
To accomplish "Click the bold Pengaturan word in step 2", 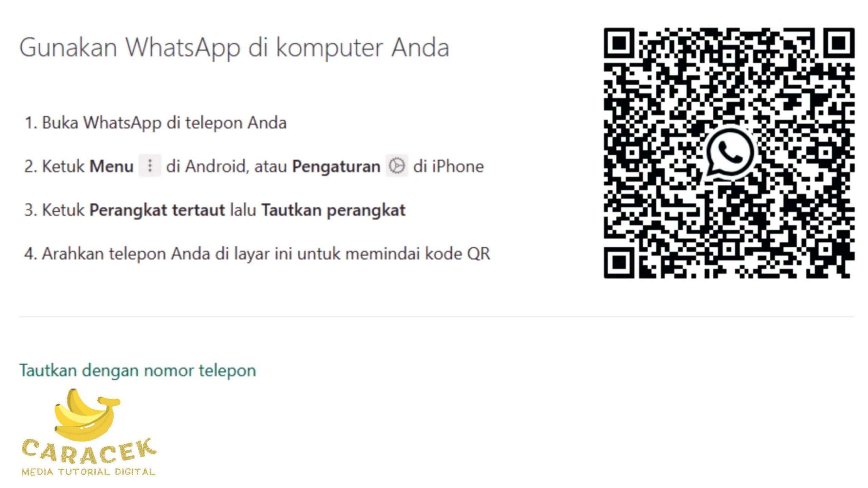I will (336, 166).
